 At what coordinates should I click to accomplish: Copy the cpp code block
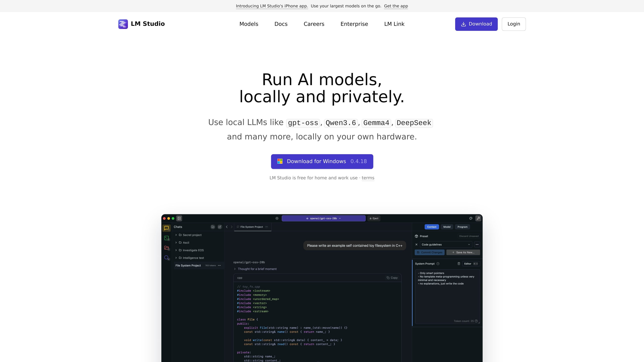392,278
